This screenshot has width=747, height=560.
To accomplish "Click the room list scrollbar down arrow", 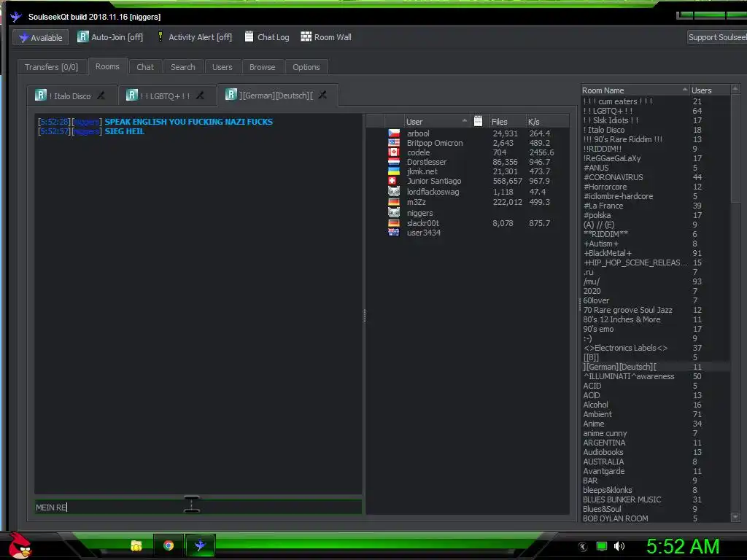I will 735,517.
